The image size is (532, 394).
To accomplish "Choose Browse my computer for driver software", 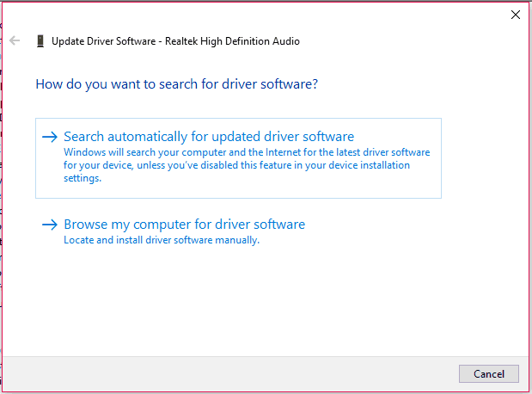I will [x=184, y=225].
